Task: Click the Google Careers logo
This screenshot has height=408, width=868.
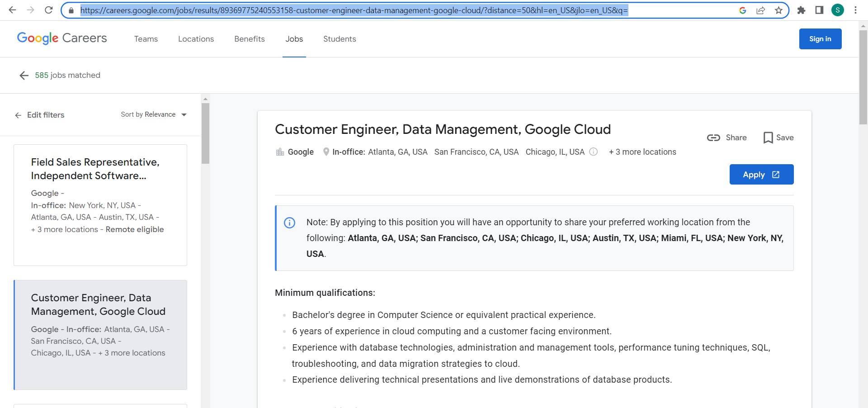Action: click(62, 38)
